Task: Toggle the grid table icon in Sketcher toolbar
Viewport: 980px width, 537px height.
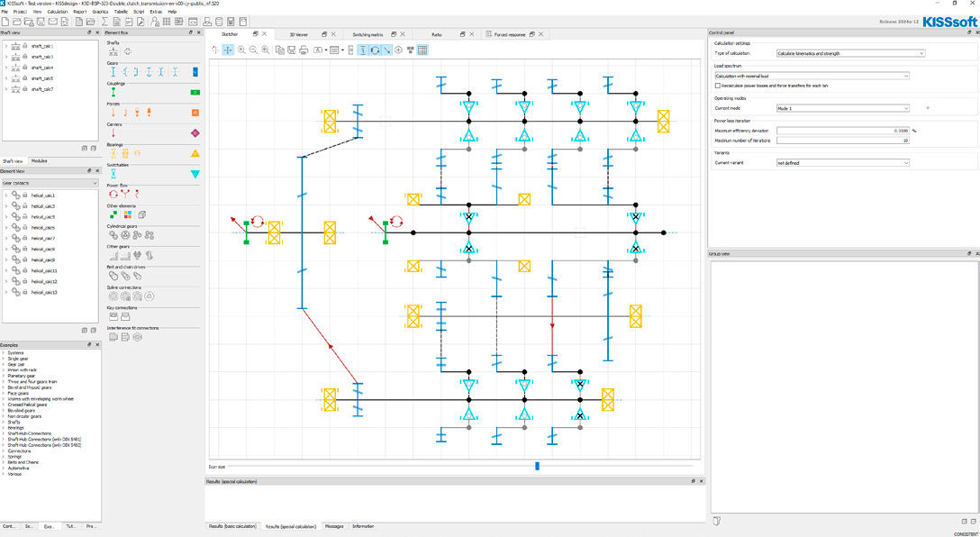Action: coord(422,50)
